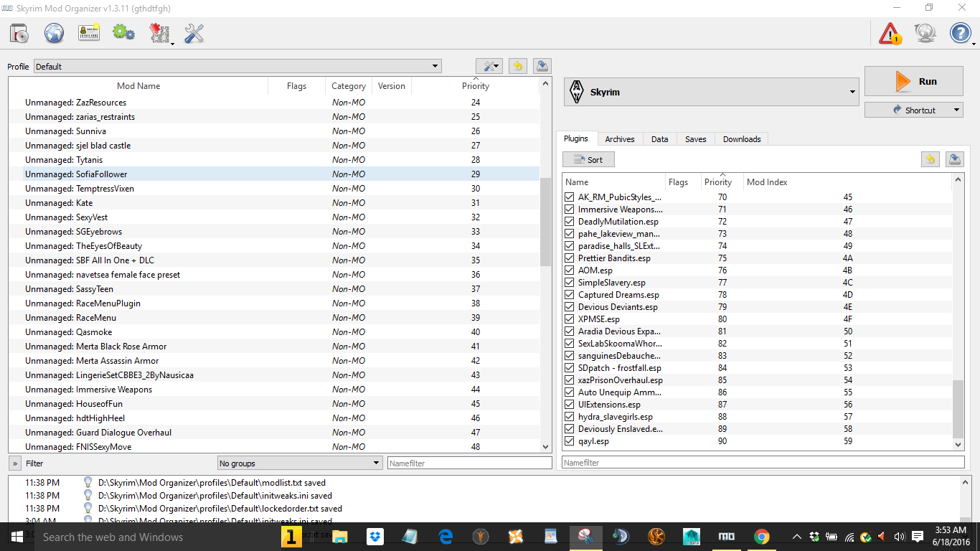Create a plugin list backup
The image size is (980, 551).
click(956, 159)
